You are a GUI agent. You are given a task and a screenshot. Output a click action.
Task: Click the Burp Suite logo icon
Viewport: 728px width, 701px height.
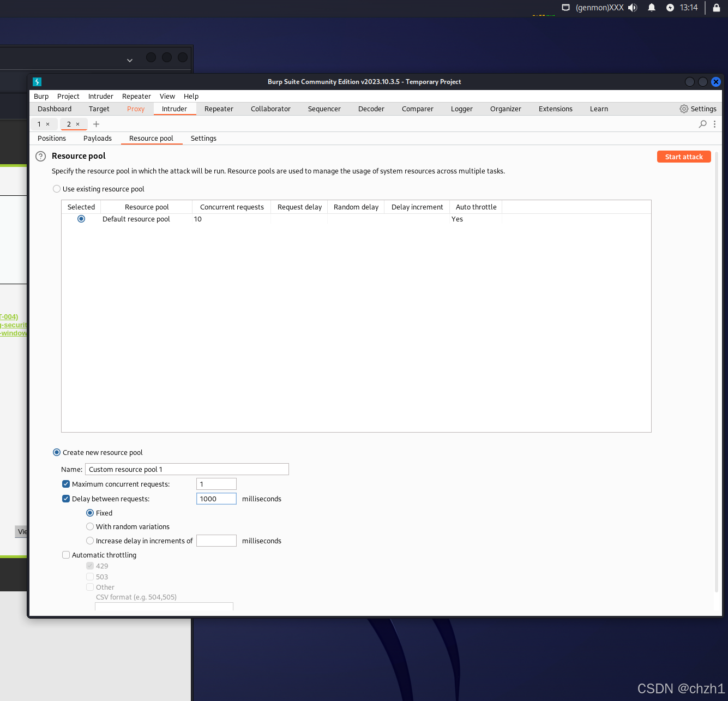point(37,82)
